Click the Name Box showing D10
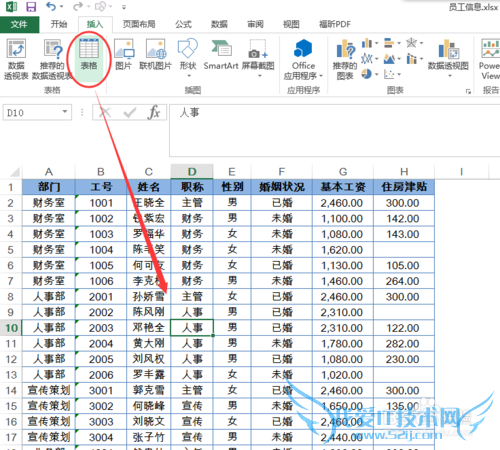Screen dimensions: 500x450 [x=32, y=112]
